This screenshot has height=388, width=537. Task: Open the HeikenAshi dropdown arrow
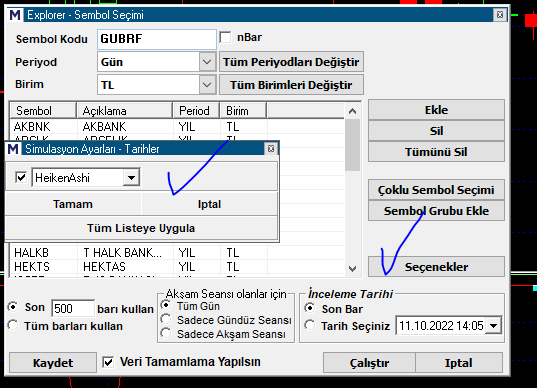131,178
